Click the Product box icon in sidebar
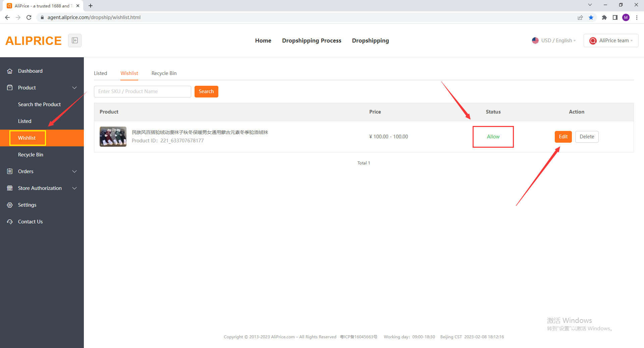644x348 pixels. tap(10, 88)
